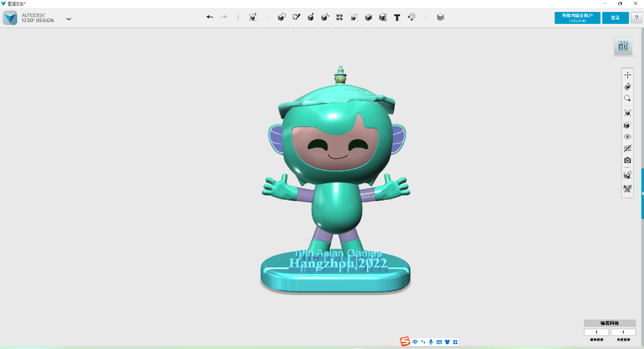
Task: Click the IME microphone voice input icon
Action: tap(431, 342)
